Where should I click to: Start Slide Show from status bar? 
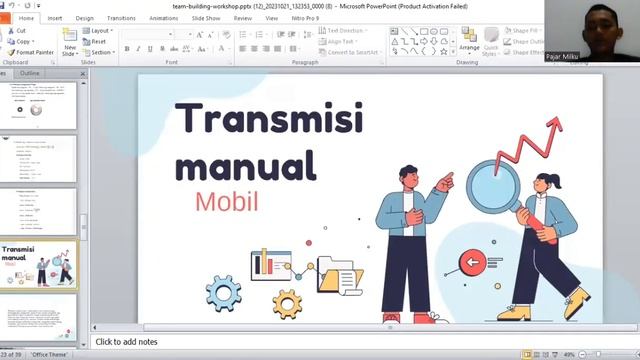[555, 355]
